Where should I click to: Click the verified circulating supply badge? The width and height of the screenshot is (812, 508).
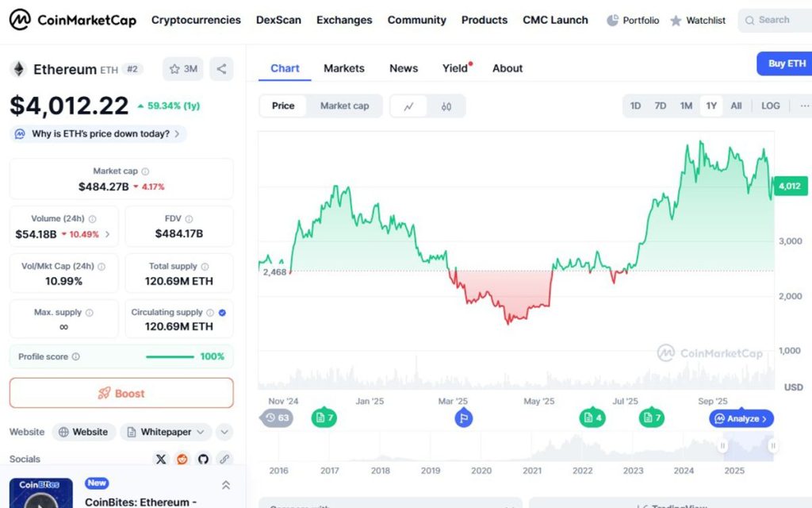point(222,313)
